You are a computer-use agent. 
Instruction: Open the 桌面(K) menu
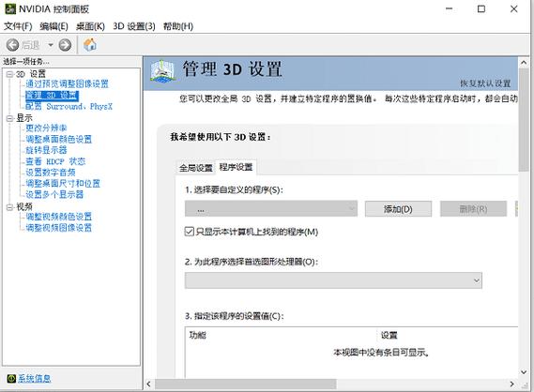coord(90,26)
